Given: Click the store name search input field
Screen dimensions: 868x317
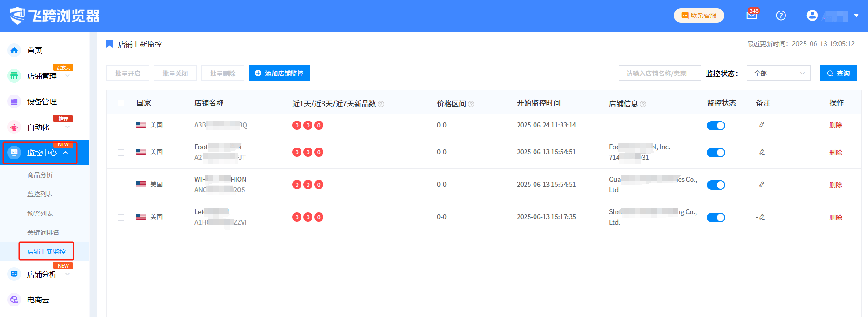Looking at the screenshot, I should tap(660, 73).
